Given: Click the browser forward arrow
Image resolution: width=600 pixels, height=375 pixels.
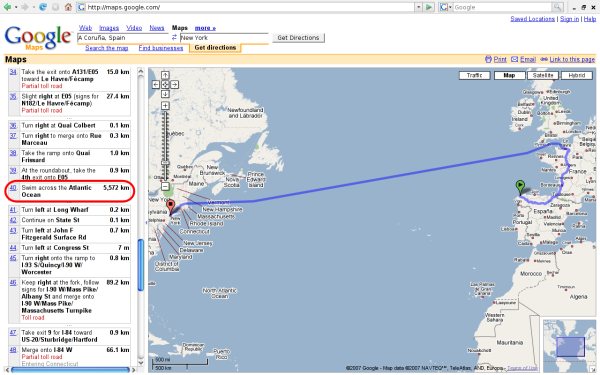Looking at the screenshot, I should [25, 7].
